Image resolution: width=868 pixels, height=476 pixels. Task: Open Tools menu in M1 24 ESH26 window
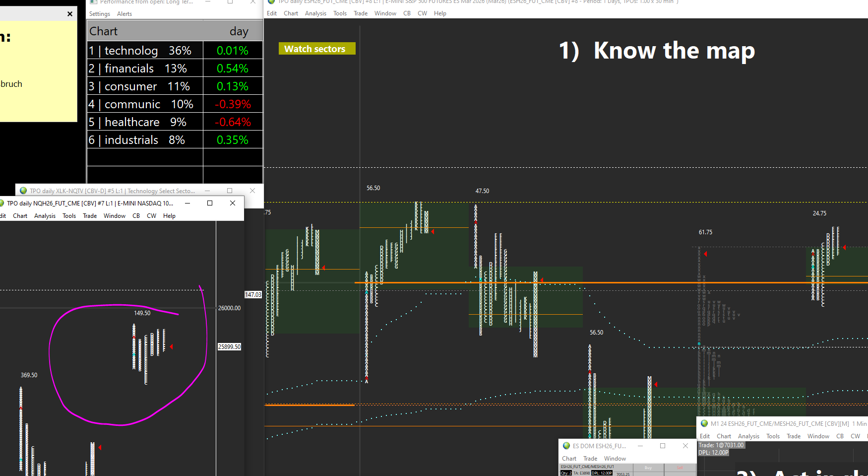tap(773, 436)
